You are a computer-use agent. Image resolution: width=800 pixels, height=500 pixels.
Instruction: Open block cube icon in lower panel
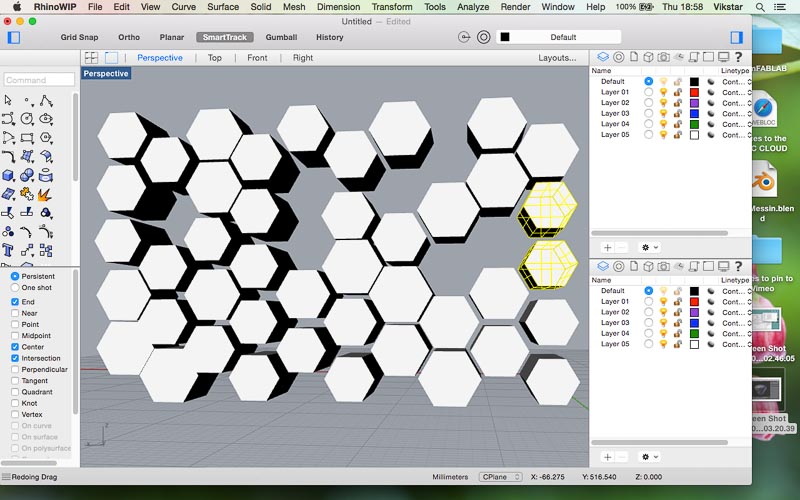[648, 266]
